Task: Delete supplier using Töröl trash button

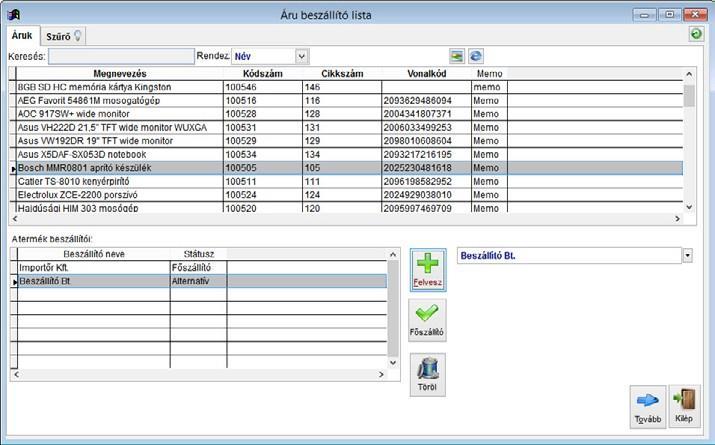Action: click(427, 375)
